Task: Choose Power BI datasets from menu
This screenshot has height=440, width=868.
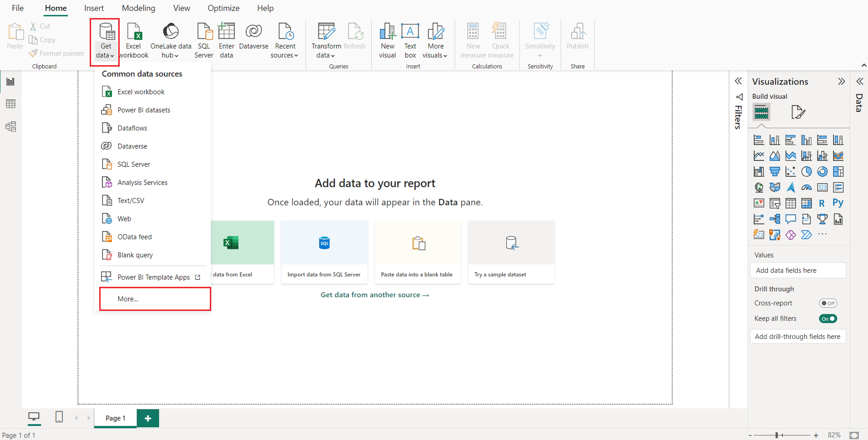Action: (153, 110)
